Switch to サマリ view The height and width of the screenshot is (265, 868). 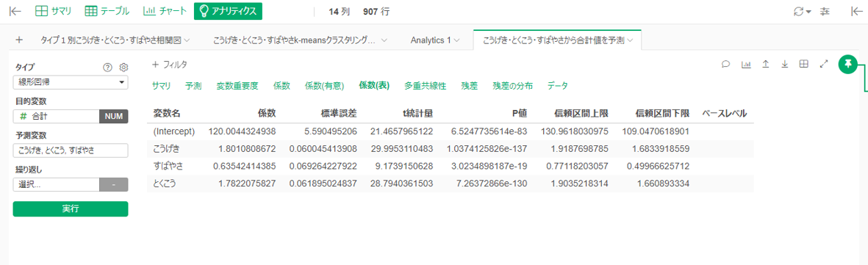tap(53, 11)
